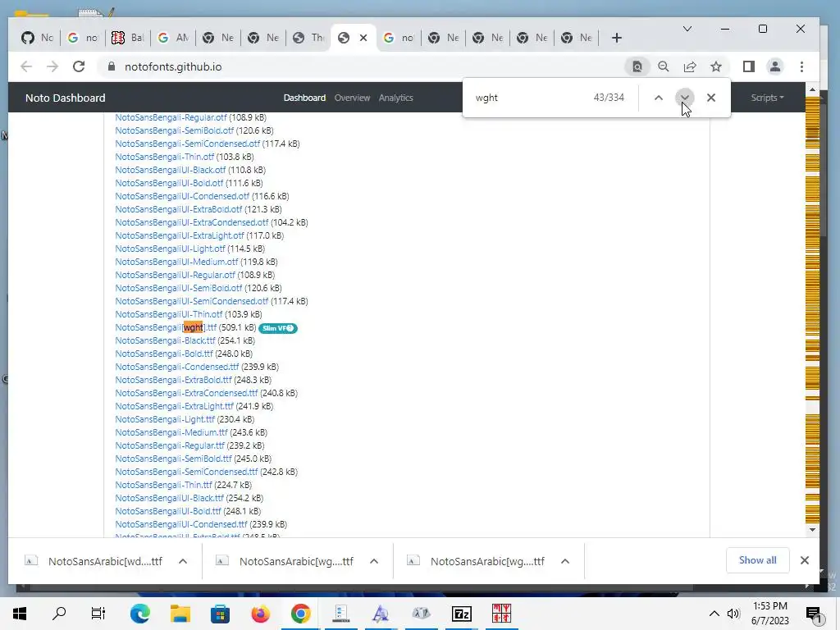Open the Chrome three-dot menu

pos(801,66)
